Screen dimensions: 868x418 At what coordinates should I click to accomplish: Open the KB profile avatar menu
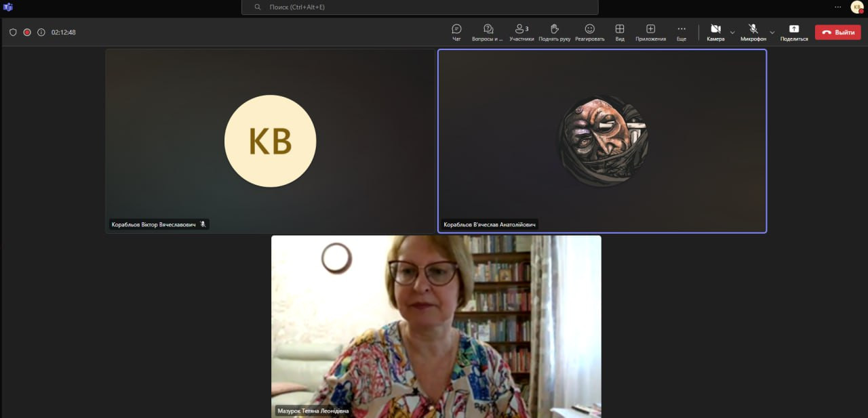(857, 7)
